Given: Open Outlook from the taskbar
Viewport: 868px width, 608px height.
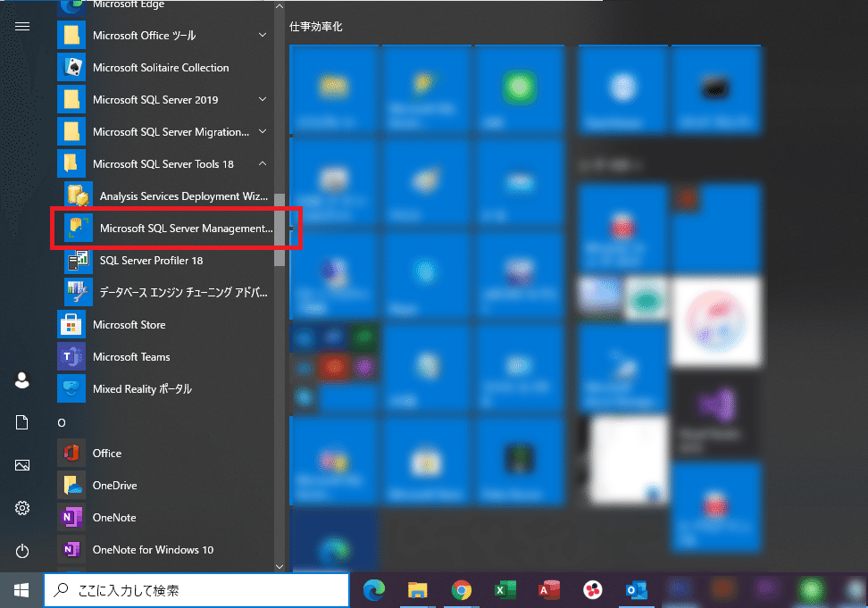Looking at the screenshot, I should click(x=637, y=590).
